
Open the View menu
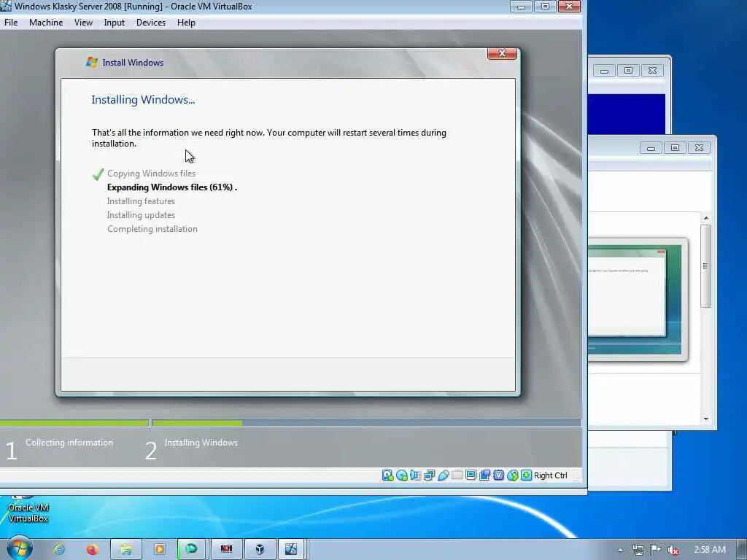coord(83,23)
